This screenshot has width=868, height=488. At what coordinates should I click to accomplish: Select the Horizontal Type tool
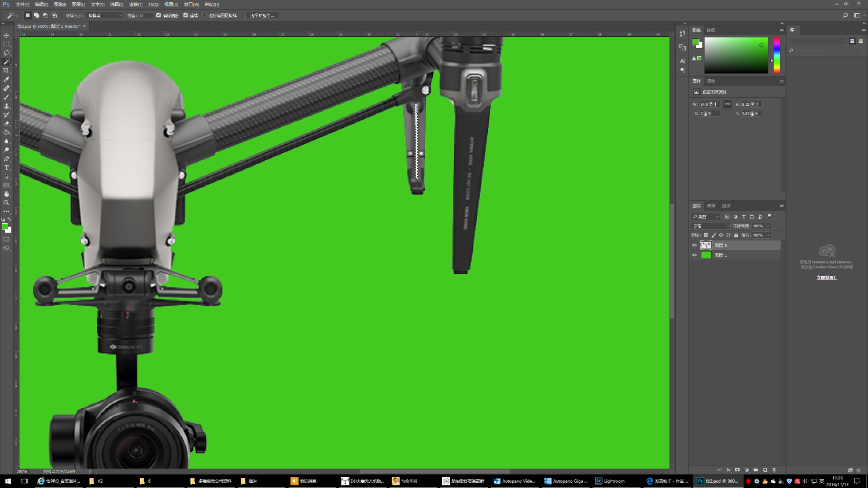6,168
